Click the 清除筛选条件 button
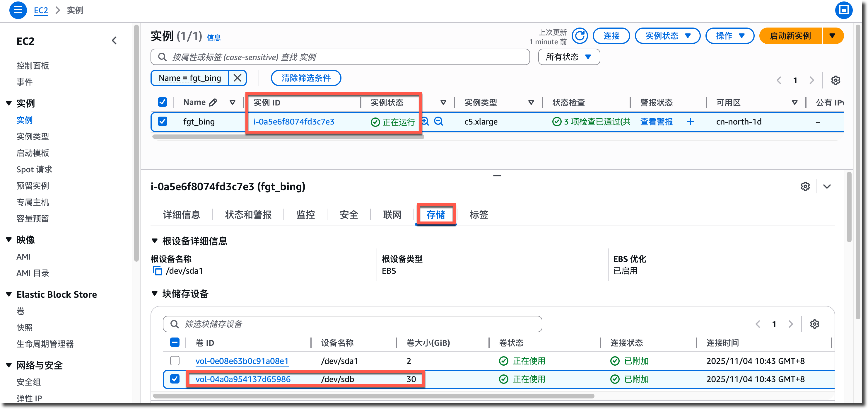 (306, 78)
